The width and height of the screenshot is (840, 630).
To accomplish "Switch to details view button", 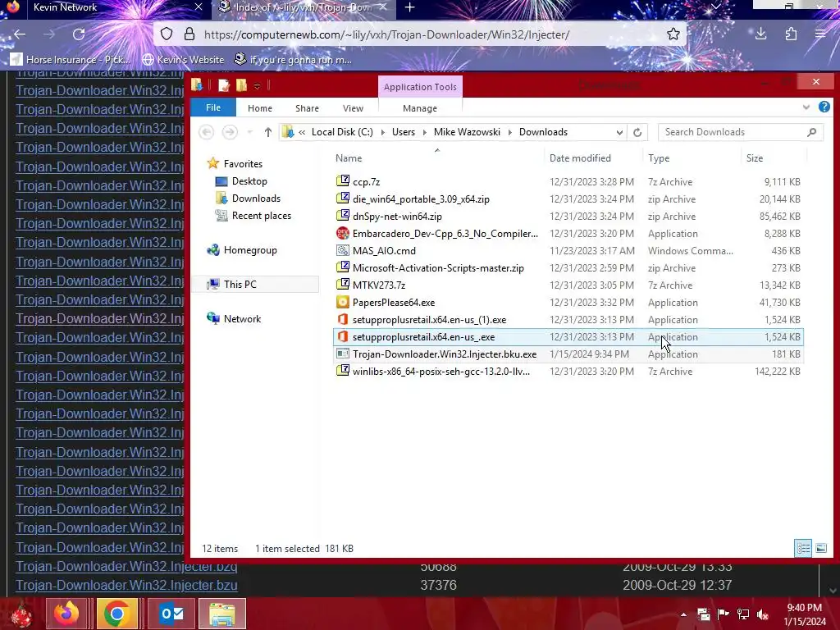I will 803,548.
